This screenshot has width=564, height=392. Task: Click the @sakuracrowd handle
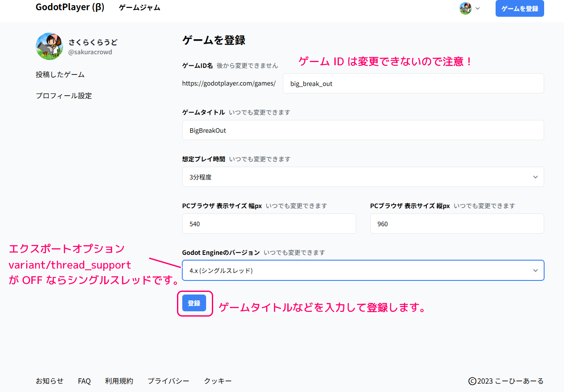[90, 52]
